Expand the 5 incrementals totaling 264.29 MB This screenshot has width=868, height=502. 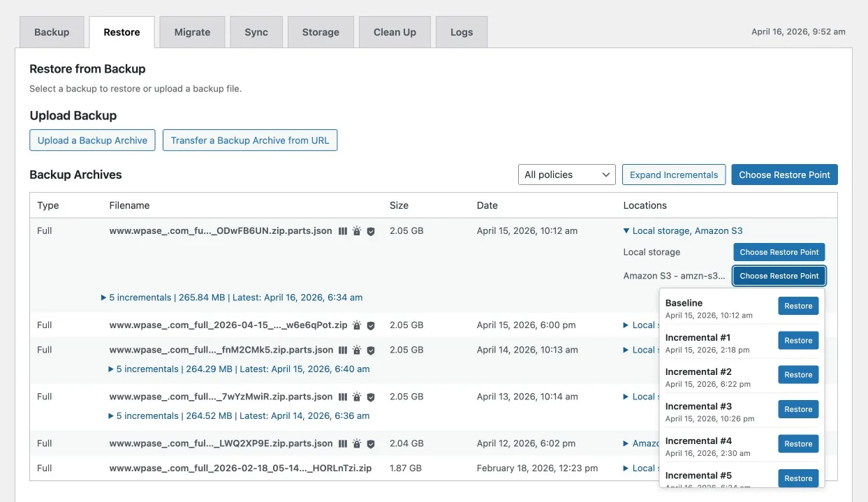tap(239, 369)
